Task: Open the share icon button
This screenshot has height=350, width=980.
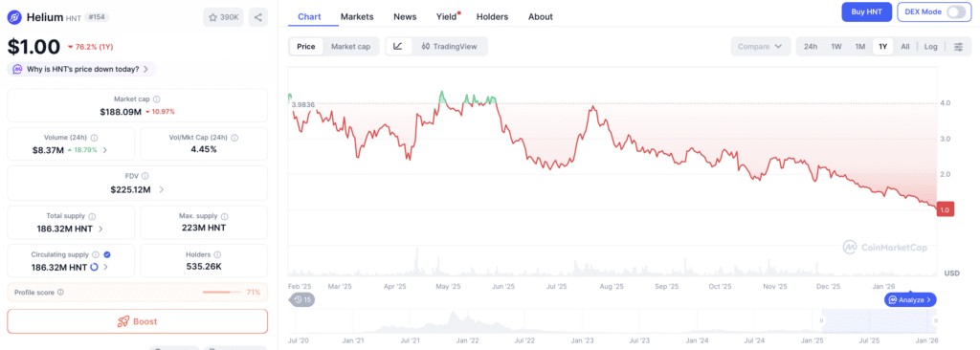Action: coord(258,17)
